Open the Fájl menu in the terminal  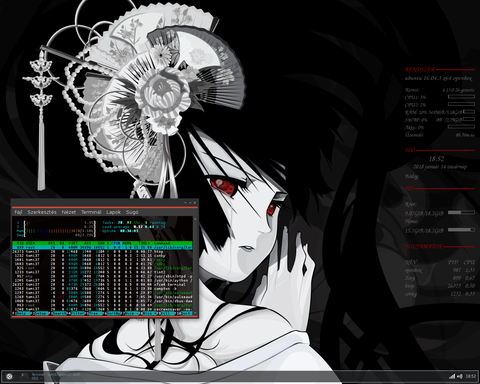(18, 212)
